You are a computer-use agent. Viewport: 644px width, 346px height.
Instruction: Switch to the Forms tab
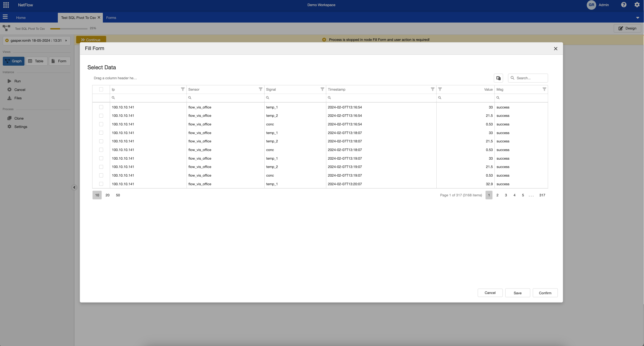111,18
